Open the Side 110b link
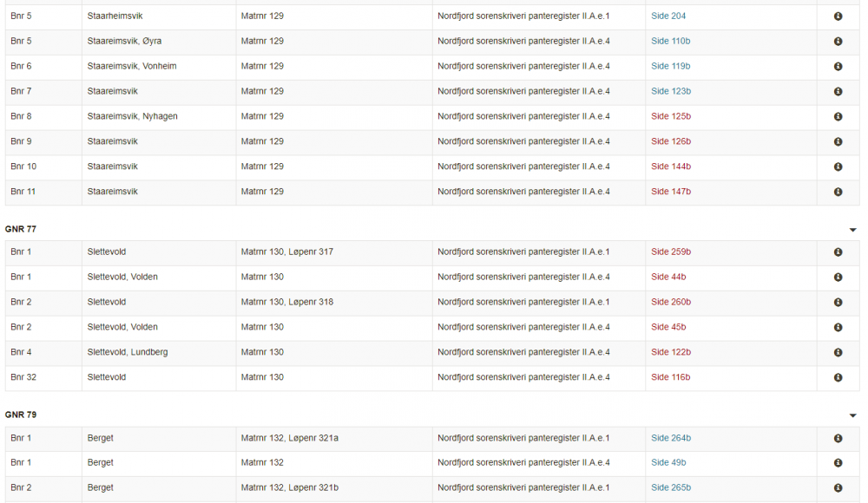The height and width of the screenshot is (503, 868). point(671,42)
